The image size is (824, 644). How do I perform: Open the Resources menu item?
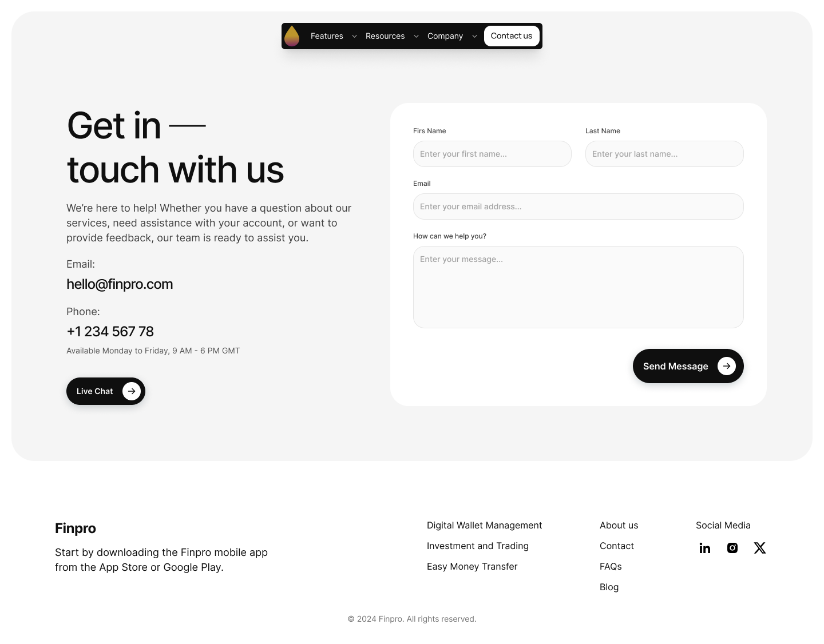click(x=385, y=36)
